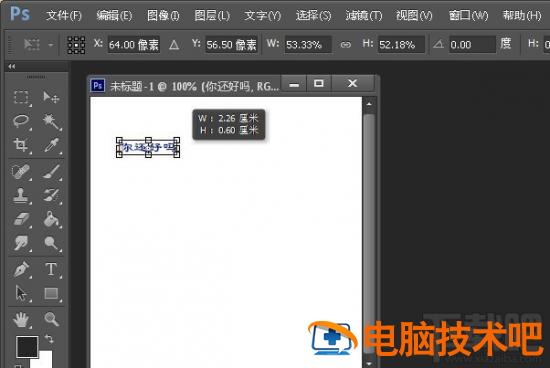550x368 pixels.
Task: Close the 未标题-1 document window
Action: tap(353, 84)
